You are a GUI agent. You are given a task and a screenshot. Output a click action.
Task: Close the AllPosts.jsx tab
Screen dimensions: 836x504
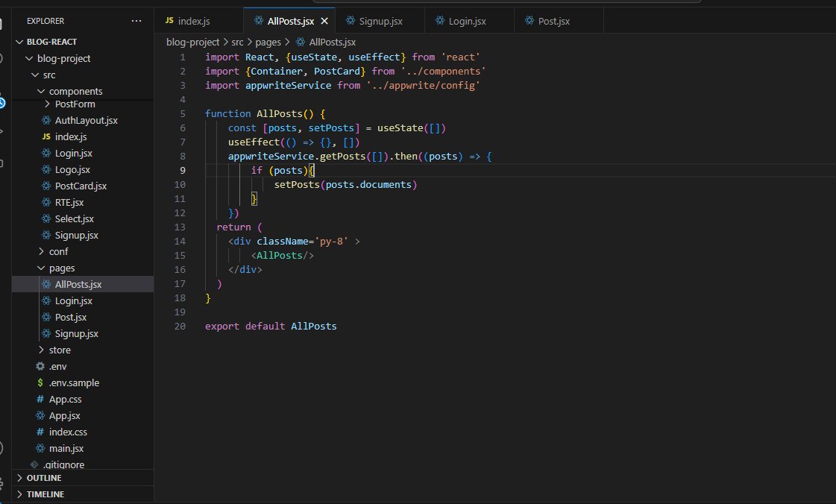click(x=324, y=22)
